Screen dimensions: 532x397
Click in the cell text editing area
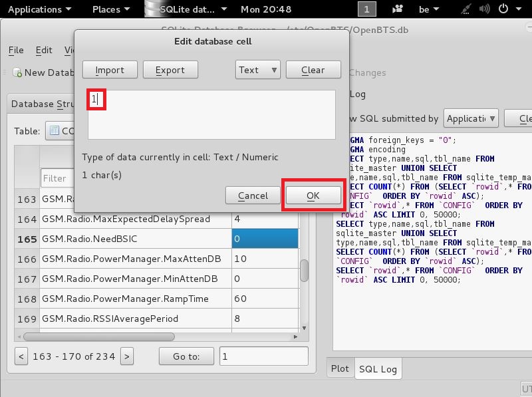211,114
